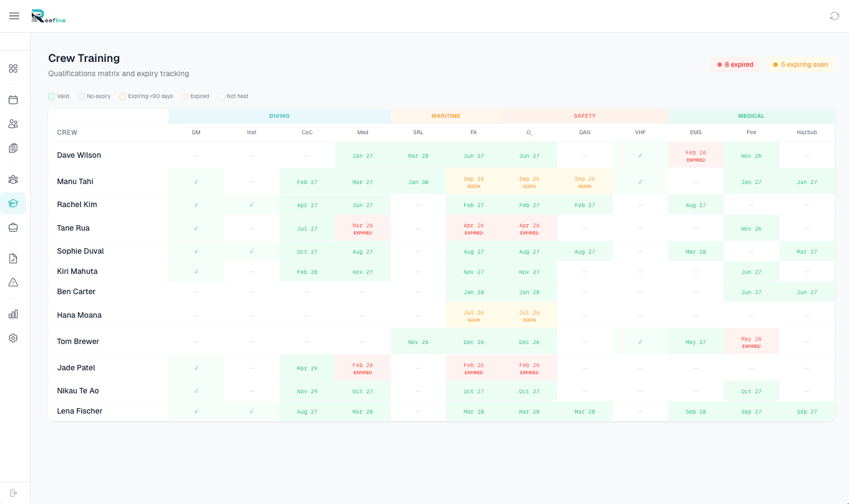The width and height of the screenshot is (849, 504).
Task: Open crew member Ben Carter
Action: [x=76, y=291]
